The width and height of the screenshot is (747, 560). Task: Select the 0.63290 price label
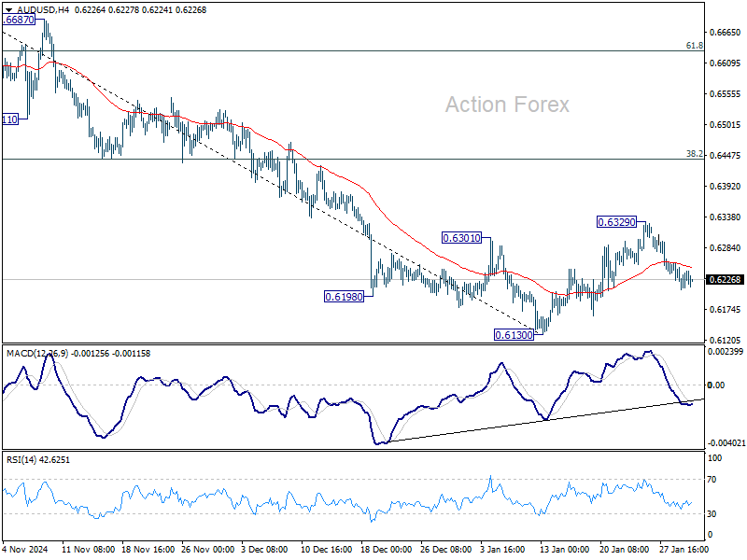[616, 222]
